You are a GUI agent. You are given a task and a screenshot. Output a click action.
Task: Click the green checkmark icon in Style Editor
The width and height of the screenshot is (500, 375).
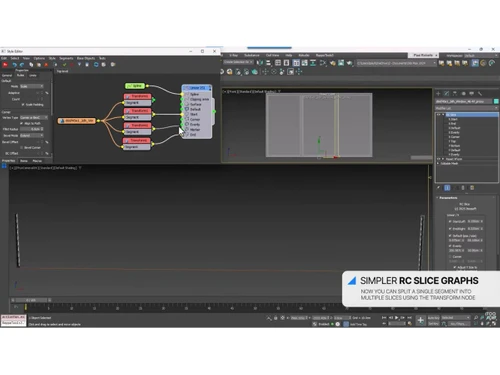pos(64,65)
